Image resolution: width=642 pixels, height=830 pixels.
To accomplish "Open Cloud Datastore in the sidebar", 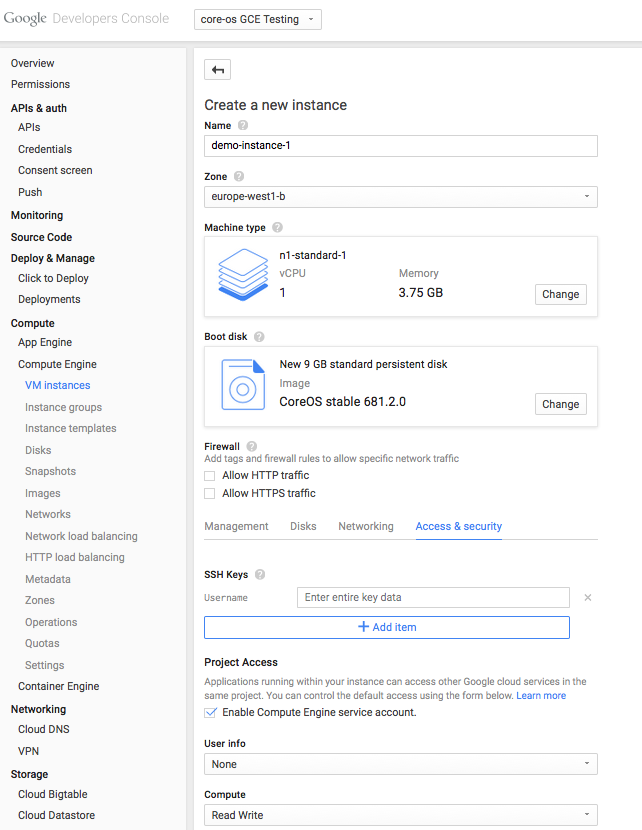I will pos(57,815).
